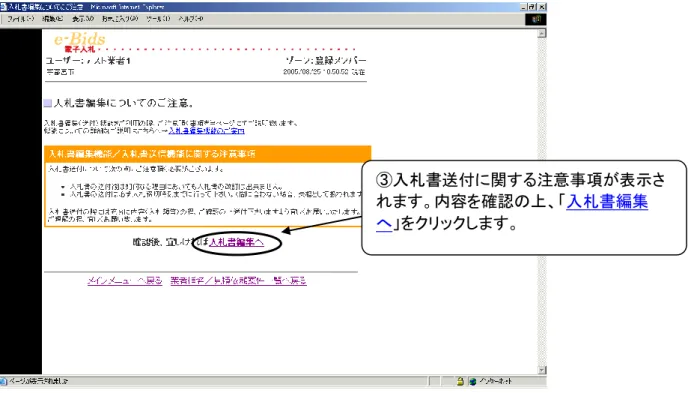Viewport: 691px width, 393px height.
Task: Click the 2005/08/25 timestamp text
Action: 324,72
